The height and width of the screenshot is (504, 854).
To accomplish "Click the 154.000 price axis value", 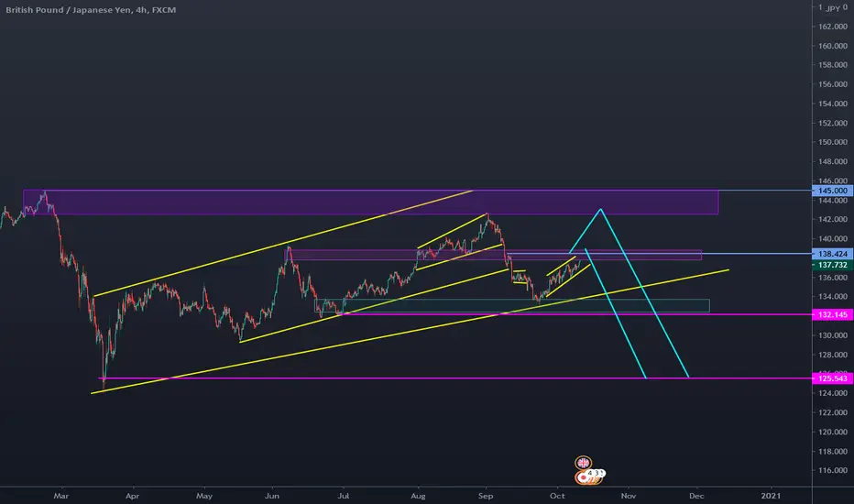I will tap(833, 104).
